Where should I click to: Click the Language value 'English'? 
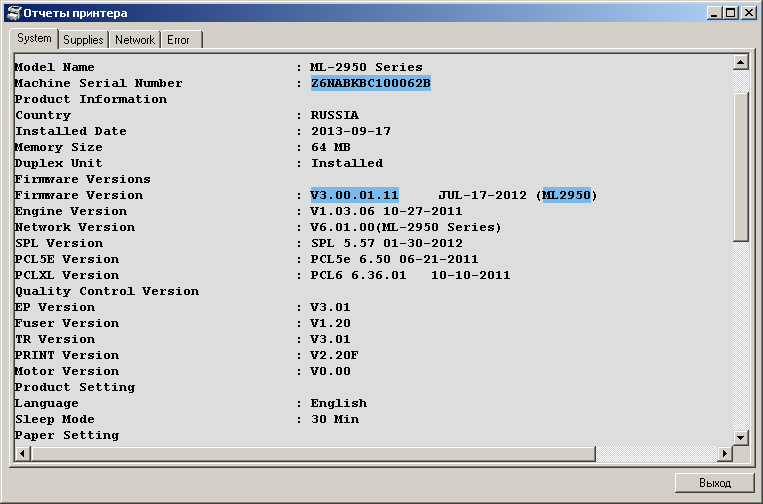[339, 403]
